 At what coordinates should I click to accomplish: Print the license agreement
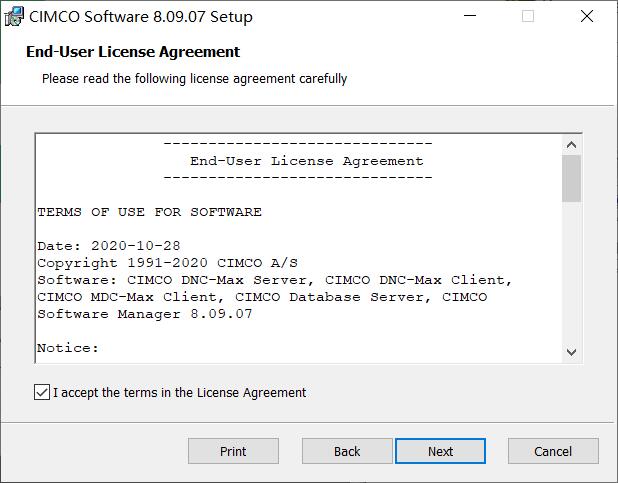[x=233, y=451]
